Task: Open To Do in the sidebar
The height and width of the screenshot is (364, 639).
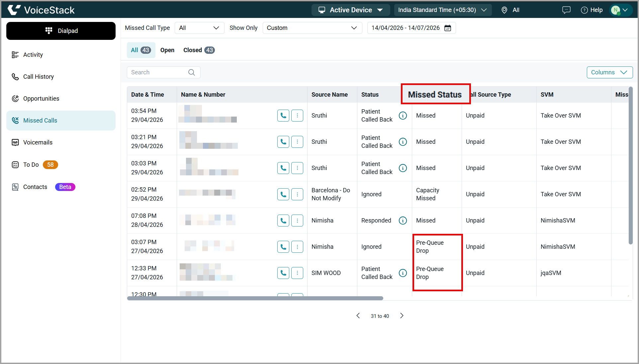Action: click(61, 165)
